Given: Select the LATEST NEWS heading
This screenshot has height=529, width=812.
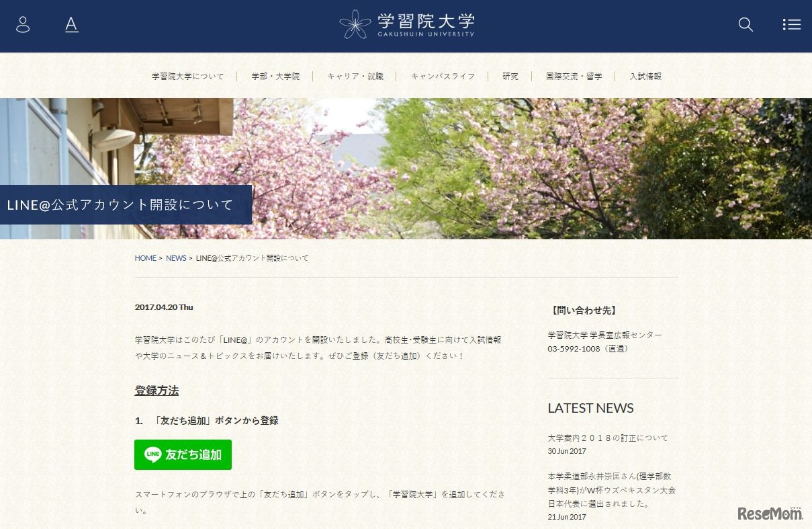Looking at the screenshot, I should pyautogui.click(x=590, y=408).
